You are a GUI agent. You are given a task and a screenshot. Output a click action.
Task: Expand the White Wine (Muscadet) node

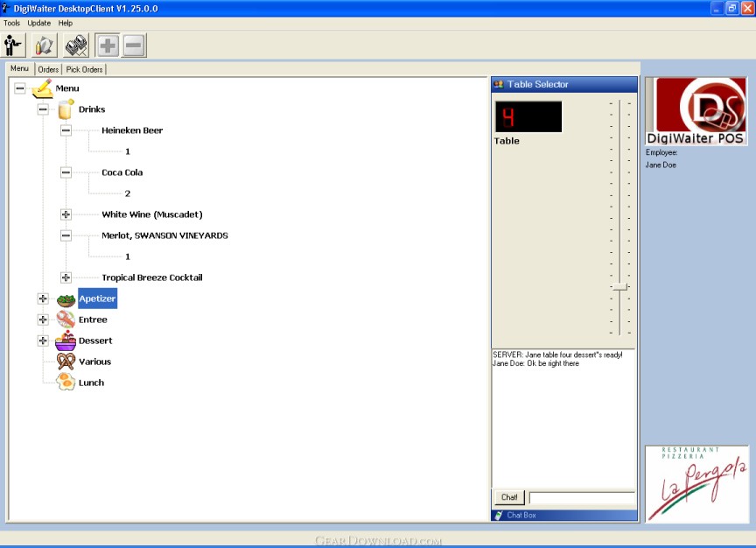66,214
